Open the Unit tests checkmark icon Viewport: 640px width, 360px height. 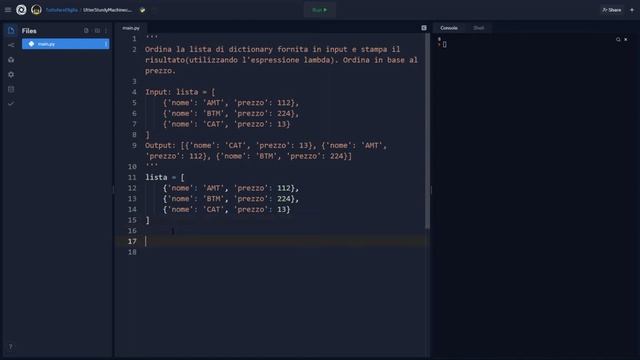click(11, 104)
